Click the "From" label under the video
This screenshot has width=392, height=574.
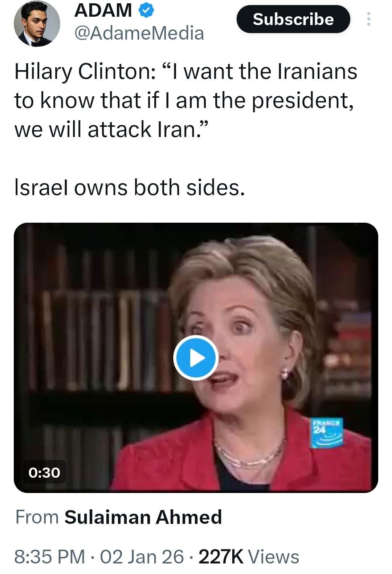37,517
